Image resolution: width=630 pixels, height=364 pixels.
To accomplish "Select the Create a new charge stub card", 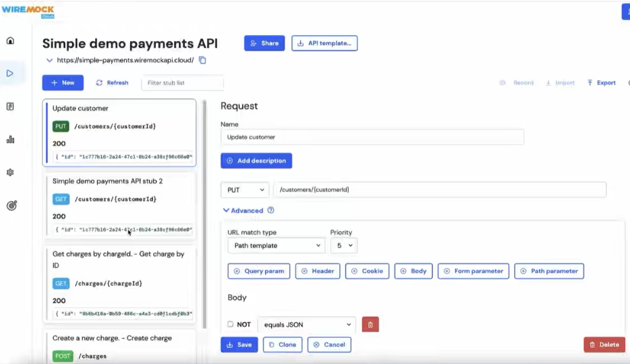I will 119,346.
